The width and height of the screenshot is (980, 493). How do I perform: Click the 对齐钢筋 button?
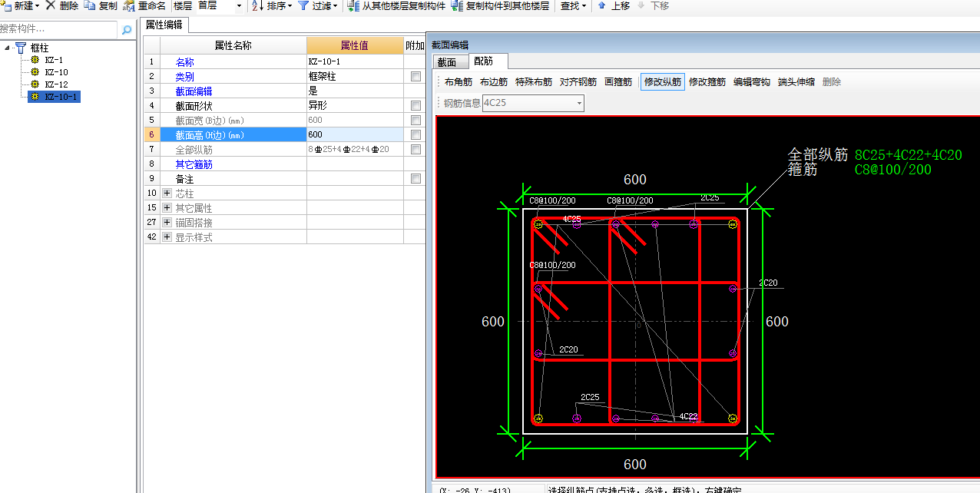[578, 82]
